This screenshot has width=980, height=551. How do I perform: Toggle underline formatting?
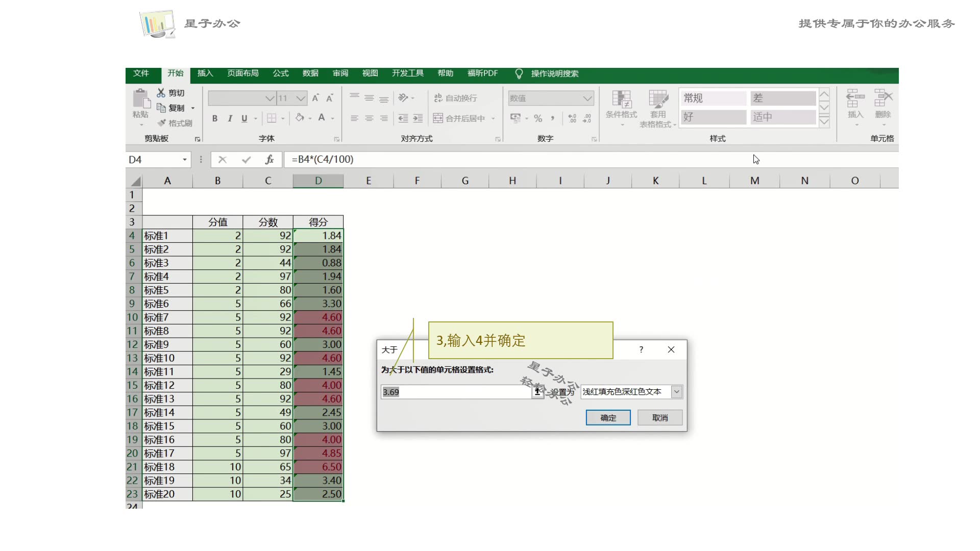tap(244, 118)
